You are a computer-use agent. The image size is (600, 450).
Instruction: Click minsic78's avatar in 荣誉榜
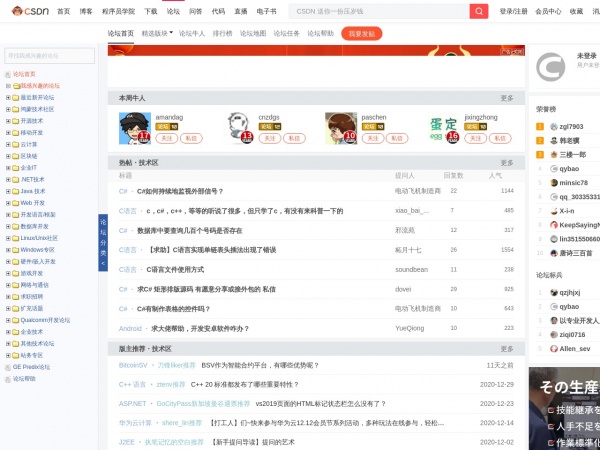click(x=554, y=183)
